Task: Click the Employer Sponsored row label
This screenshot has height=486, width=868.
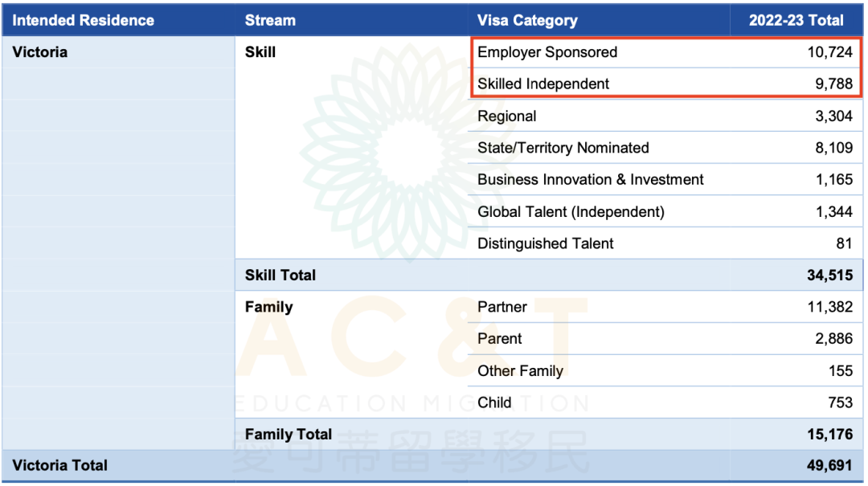Action: pyautogui.click(x=547, y=52)
